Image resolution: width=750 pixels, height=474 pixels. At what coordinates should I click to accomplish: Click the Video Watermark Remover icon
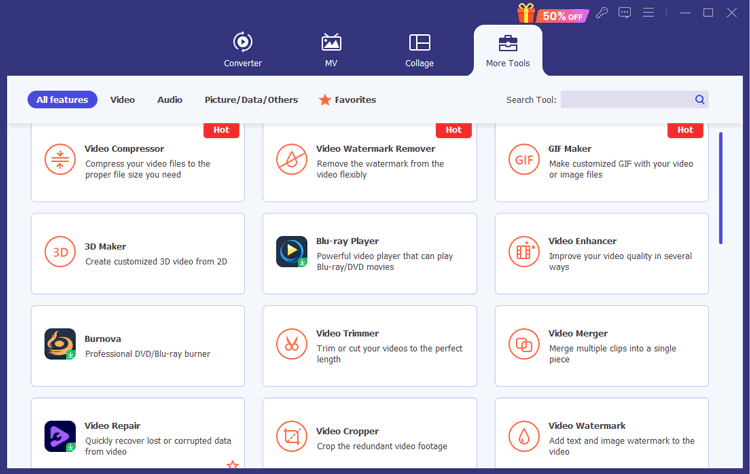pos(291,159)
